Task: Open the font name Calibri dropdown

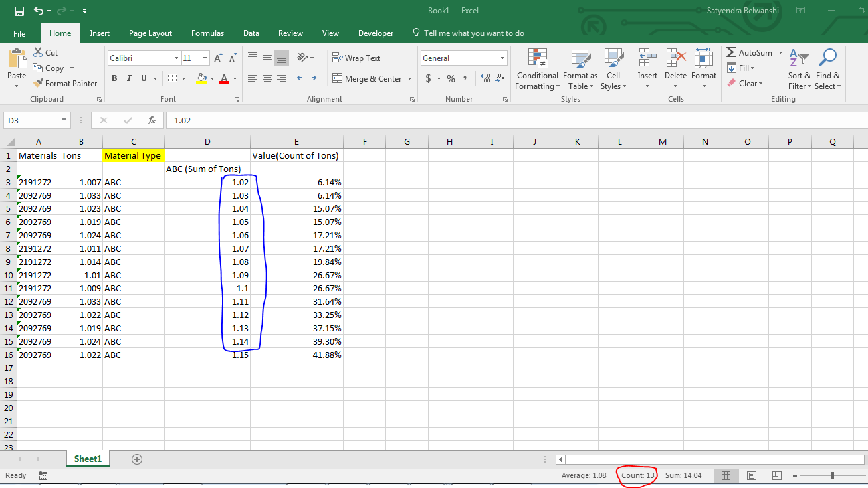Action: pyautogui.click(x=176, y=58)
